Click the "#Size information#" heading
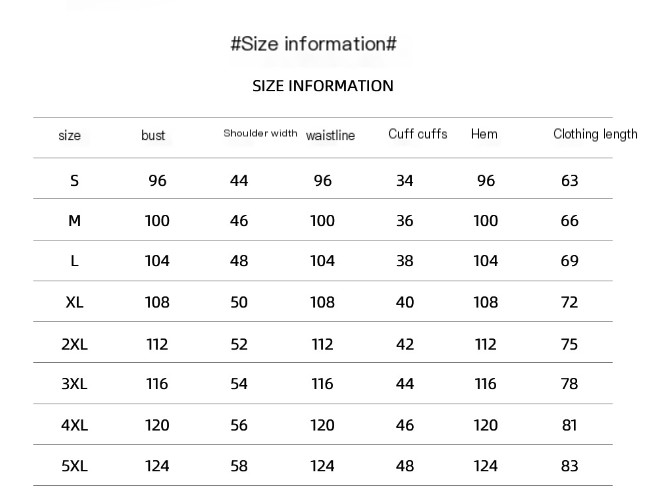The width and height of the screenshot is (667, 500). click(314, 44)
